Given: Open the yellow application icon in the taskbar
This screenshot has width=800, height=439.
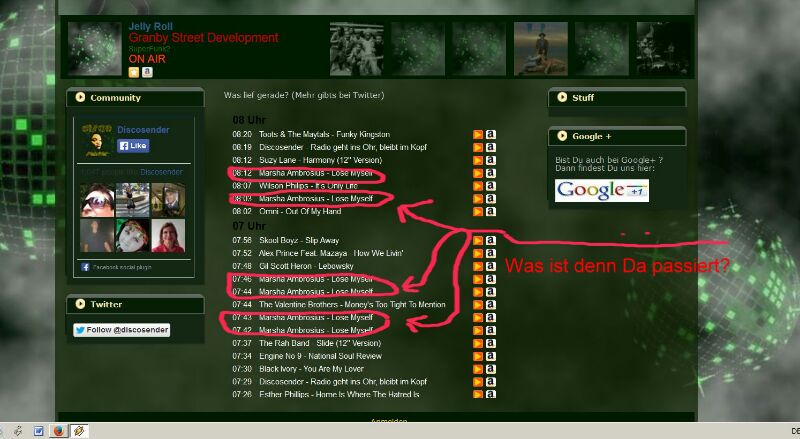Looking at the screenshot, I should coord(79,431).
